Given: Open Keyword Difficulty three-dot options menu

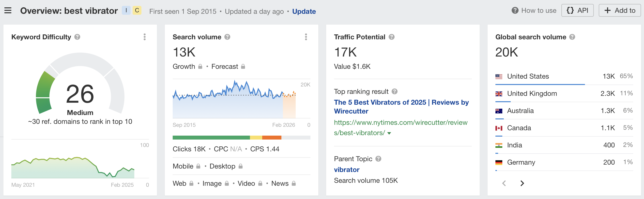Looking at the screenshot, I should coord(144,37).
